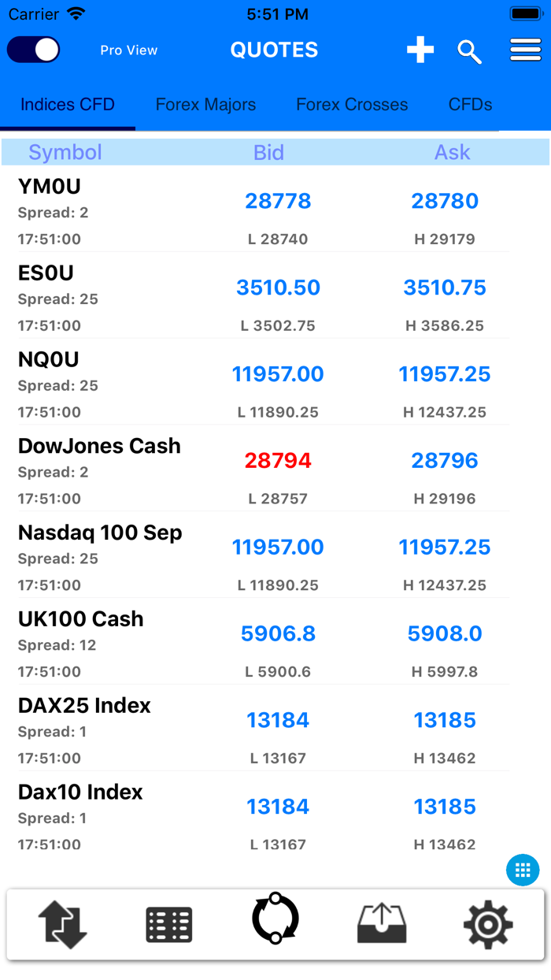Tap the UK100 Cash bid price
This screenshot has height=980, width=551.
pyautogui.click(x=278, y=633)
